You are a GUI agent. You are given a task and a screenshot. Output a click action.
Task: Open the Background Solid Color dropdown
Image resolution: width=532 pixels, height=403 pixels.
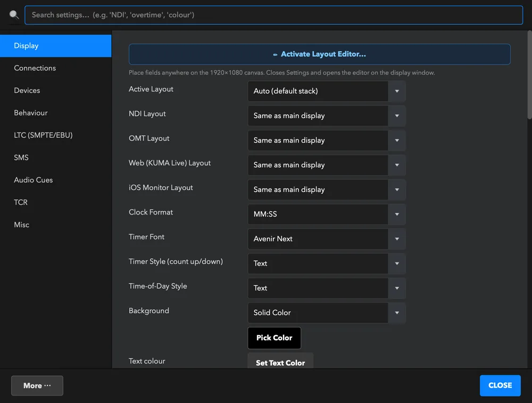[327, 312]
